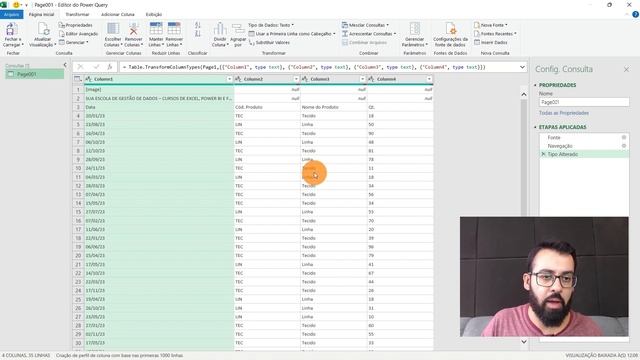Viewport: 640px width, 360px height.
Task: Click the Gerenciar Parâmetros icon
Action: tap(415, 29)
